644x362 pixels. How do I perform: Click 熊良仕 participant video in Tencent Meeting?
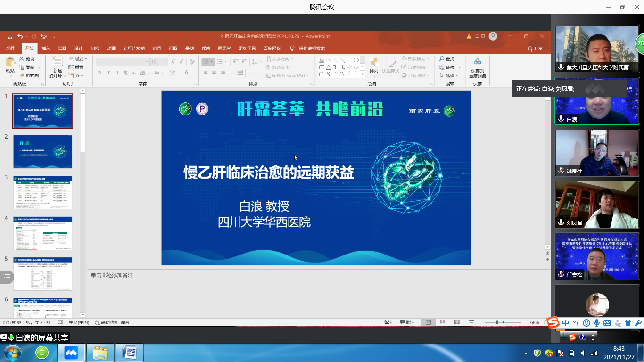tap(597, 153)
